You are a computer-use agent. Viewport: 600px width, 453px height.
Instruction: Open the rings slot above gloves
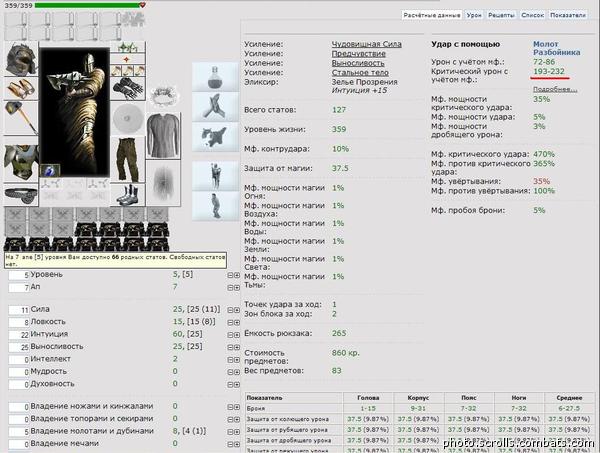point(128,70)
